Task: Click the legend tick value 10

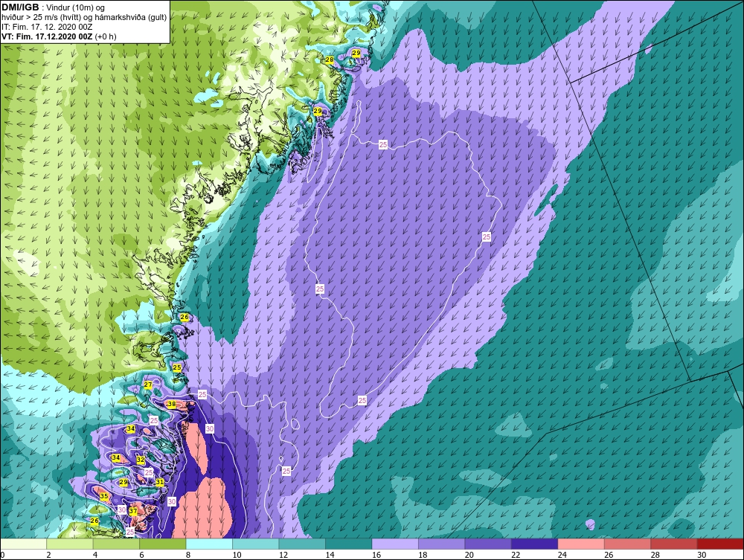Action: (237, 555)
